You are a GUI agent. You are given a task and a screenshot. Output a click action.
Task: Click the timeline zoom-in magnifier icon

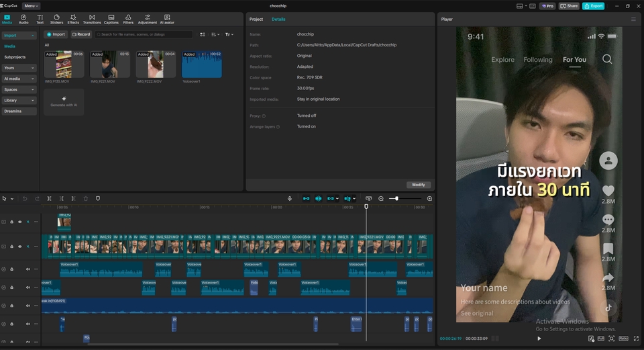click(429, 199)
